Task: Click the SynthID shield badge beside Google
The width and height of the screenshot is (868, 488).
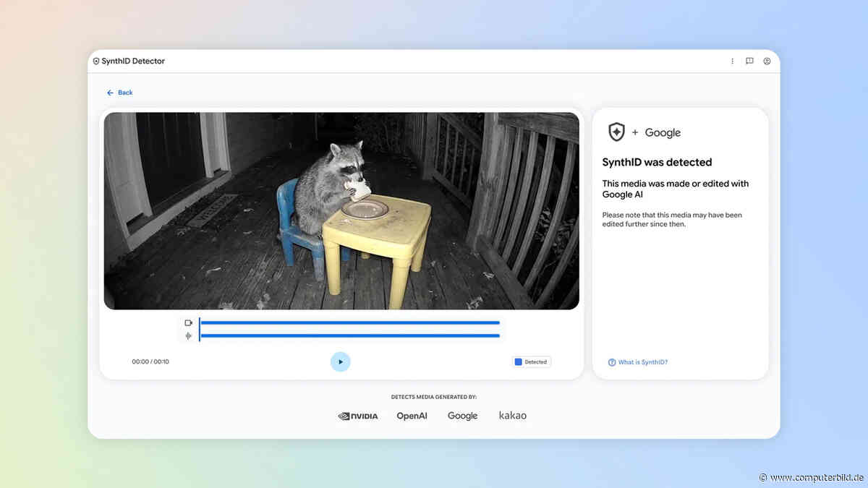Action: pos(616,132)
